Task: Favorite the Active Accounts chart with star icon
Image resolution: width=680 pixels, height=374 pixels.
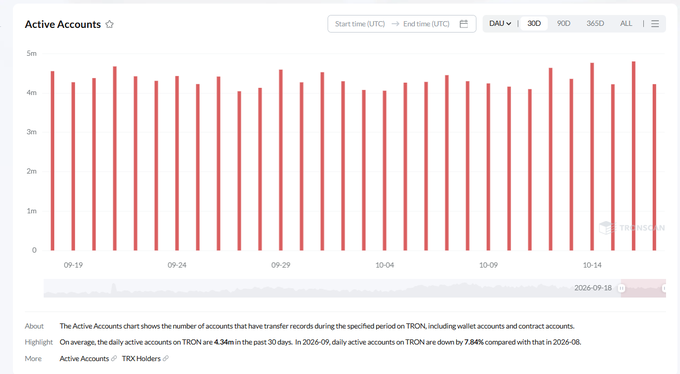Action: point(109,24)
